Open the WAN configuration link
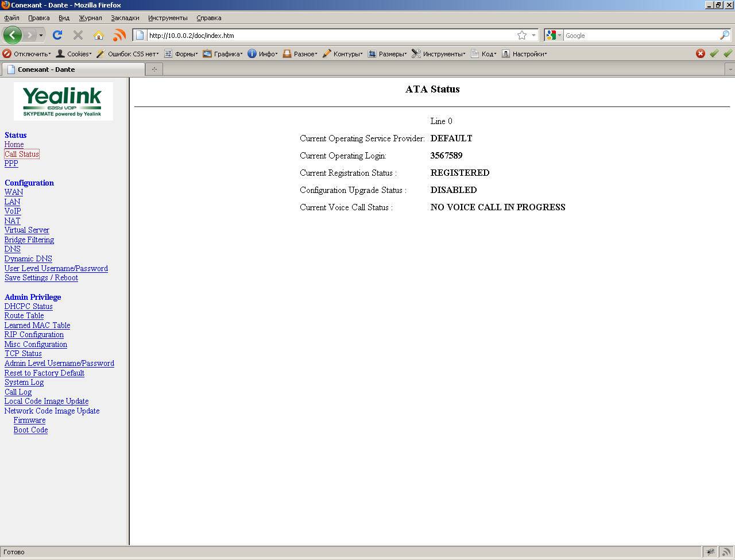Viewport: 735px width, 560px height. (x=14, y=192)
